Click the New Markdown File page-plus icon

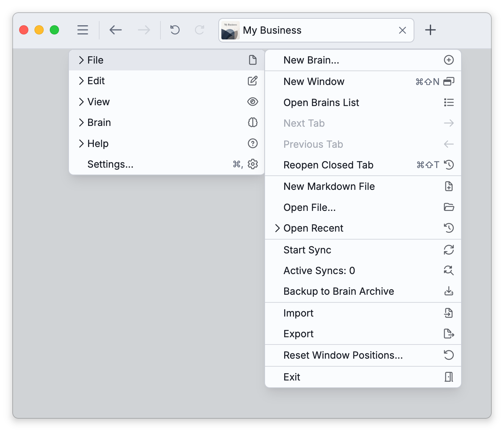pos(449,186)
